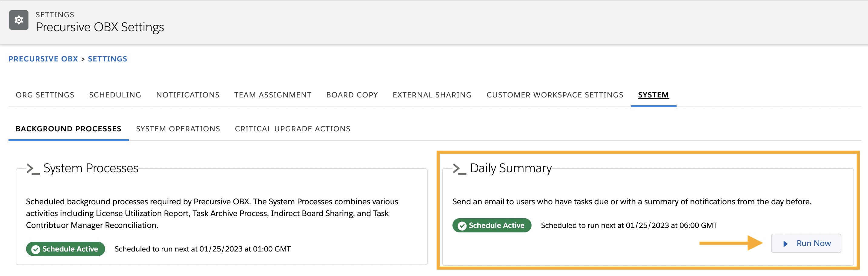Click the Daily Summary email description text

pos(632,202)
